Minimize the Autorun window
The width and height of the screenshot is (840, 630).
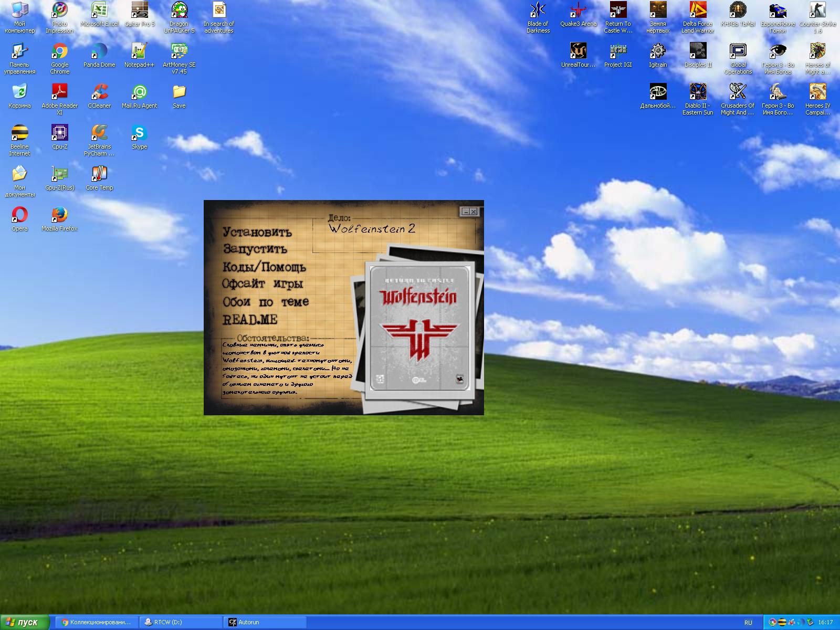point(465,212)
